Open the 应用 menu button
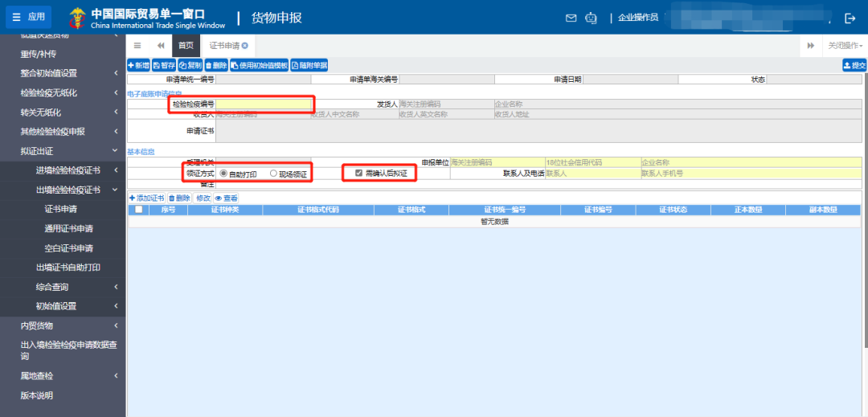This screenshot has width=868, height=417. tap(28, 17)
